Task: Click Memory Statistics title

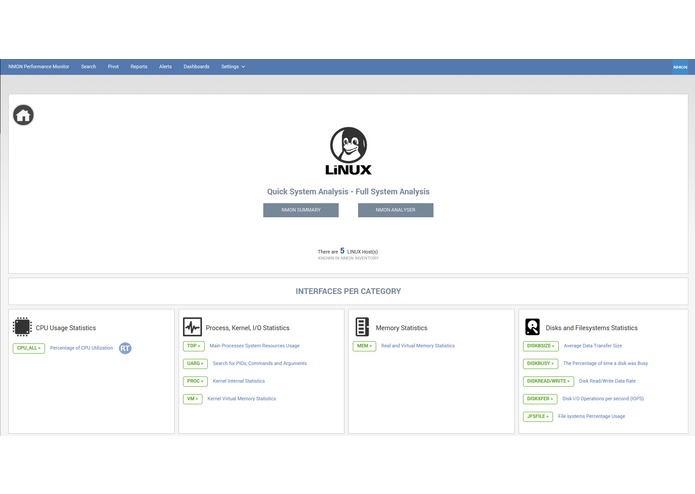Action: 402,328
